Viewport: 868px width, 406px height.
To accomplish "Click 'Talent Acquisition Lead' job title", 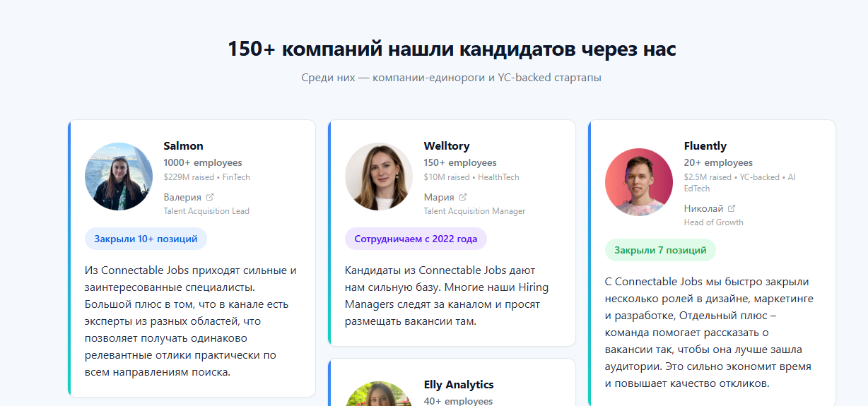I will (x=206, y=211).
